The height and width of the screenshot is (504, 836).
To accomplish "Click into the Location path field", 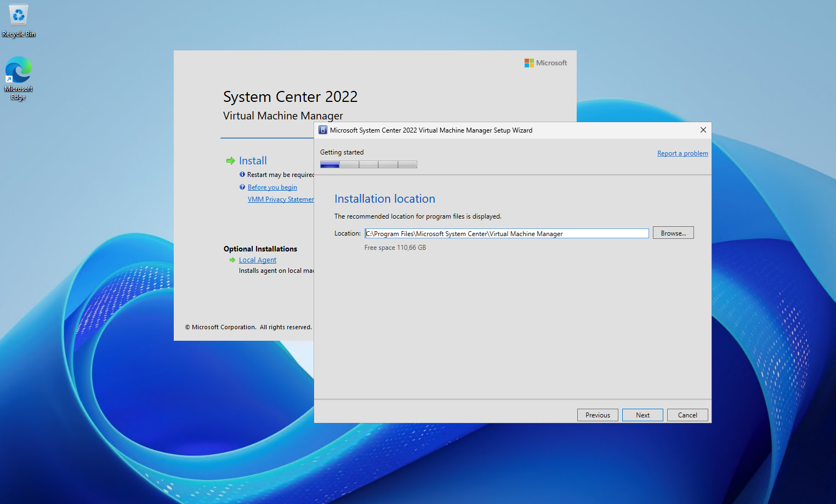I will click(507, 233).
